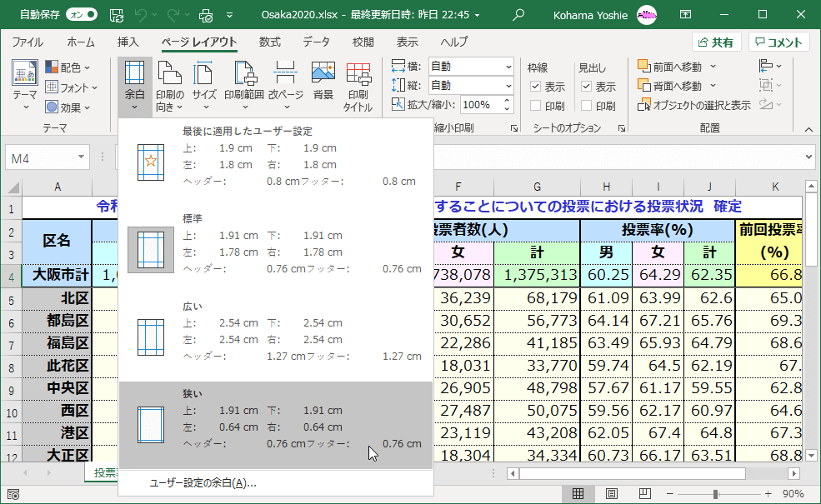
Task: Switch to Page Break Preview view icon
Action: click(x=647, y=494)
